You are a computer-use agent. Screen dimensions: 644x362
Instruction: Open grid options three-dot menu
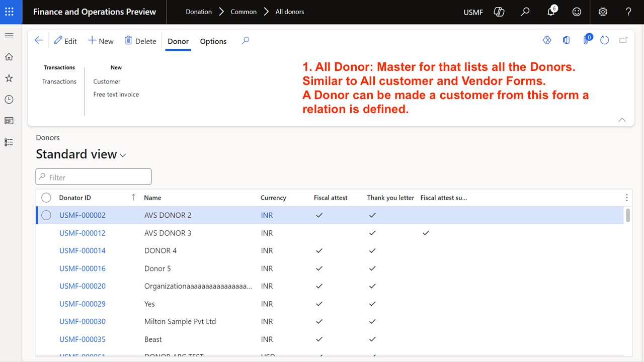tap(627, 198)
